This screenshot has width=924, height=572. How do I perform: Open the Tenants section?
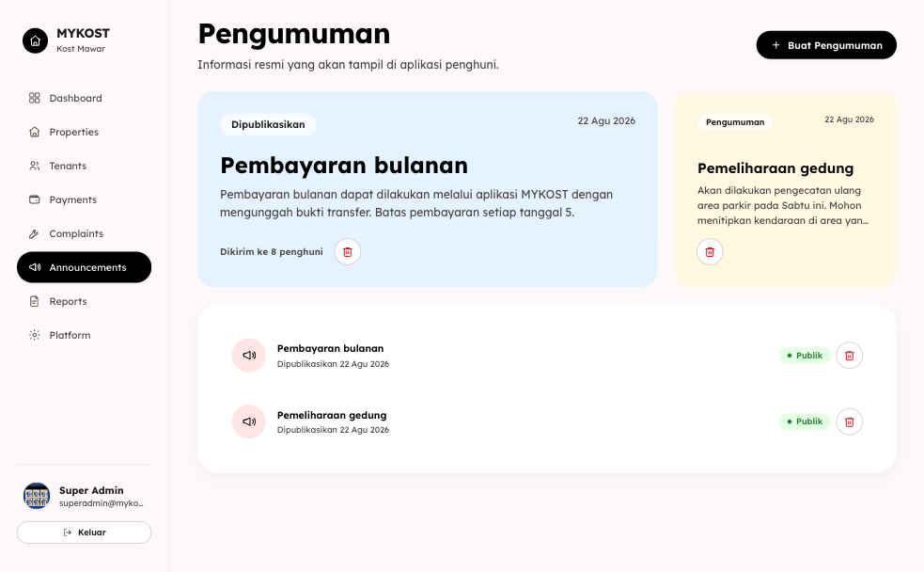(85, 166)
